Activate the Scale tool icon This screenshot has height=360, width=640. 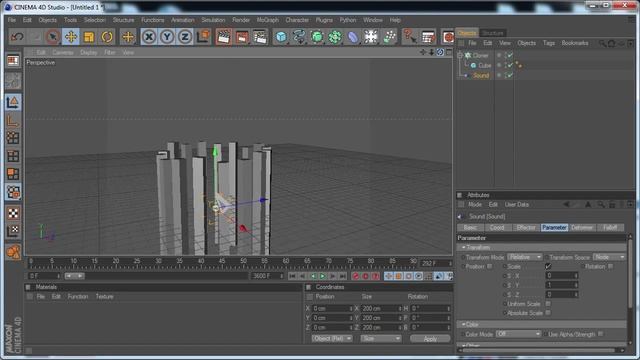tap(89, 37)
